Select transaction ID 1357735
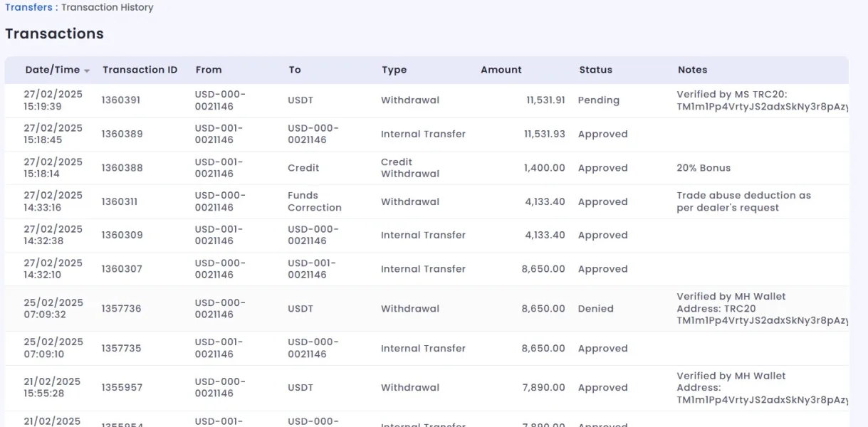The image size is (868, 427). point(121,349)
